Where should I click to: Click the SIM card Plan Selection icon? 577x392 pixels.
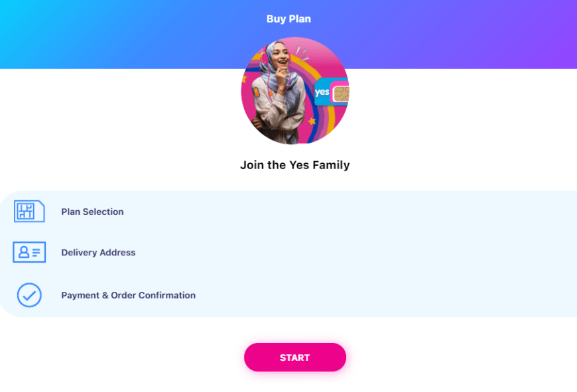tap(29, 212)
